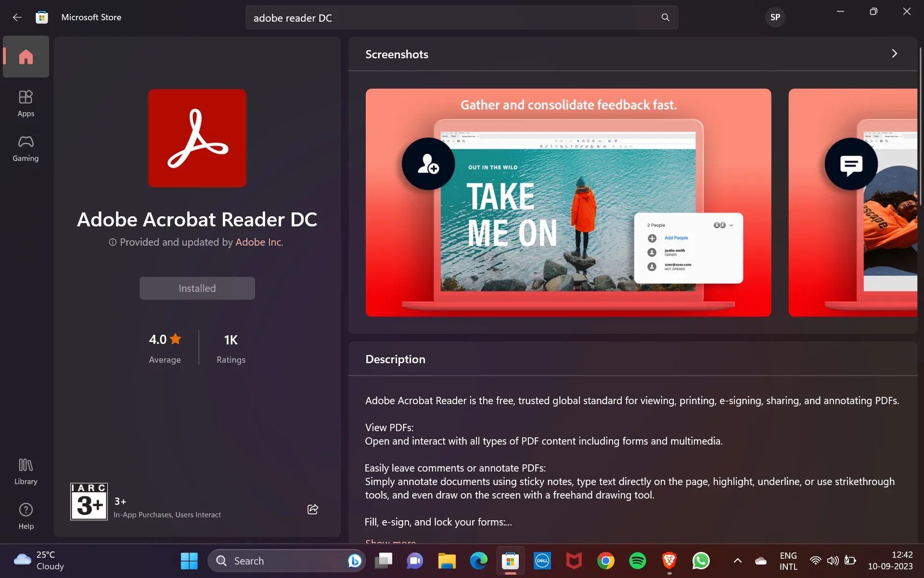The image size is (924, 578).
Task: Open the SP profile account menu
Action: (x=775, y=17)
